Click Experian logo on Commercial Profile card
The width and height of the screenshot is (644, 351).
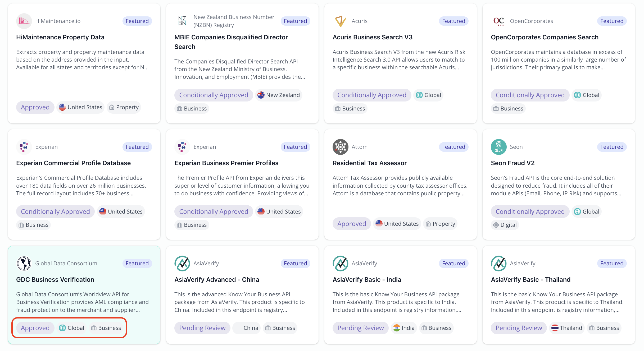24,147
